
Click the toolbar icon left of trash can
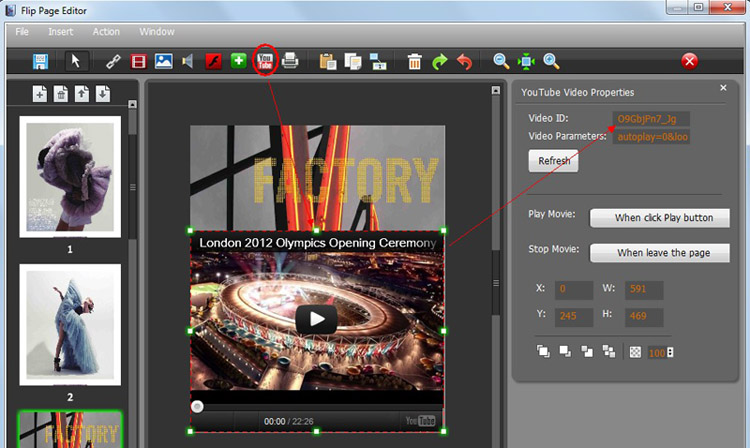point(378,61)
